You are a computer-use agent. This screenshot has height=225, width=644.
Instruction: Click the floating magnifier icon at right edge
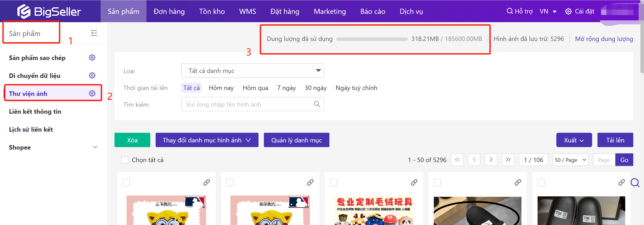coord(635,183)
